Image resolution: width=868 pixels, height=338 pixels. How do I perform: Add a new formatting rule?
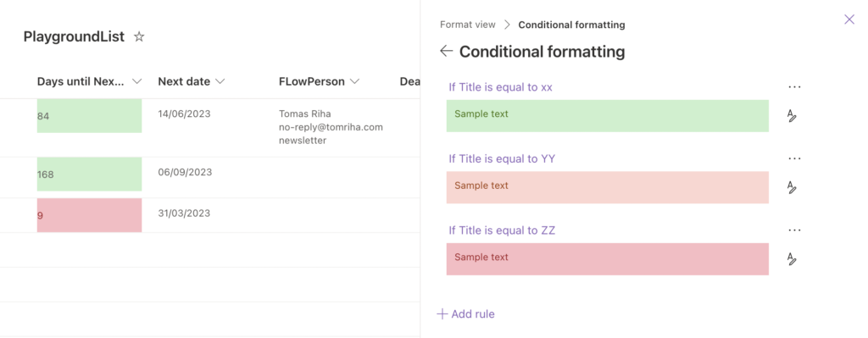pos(465,314)
